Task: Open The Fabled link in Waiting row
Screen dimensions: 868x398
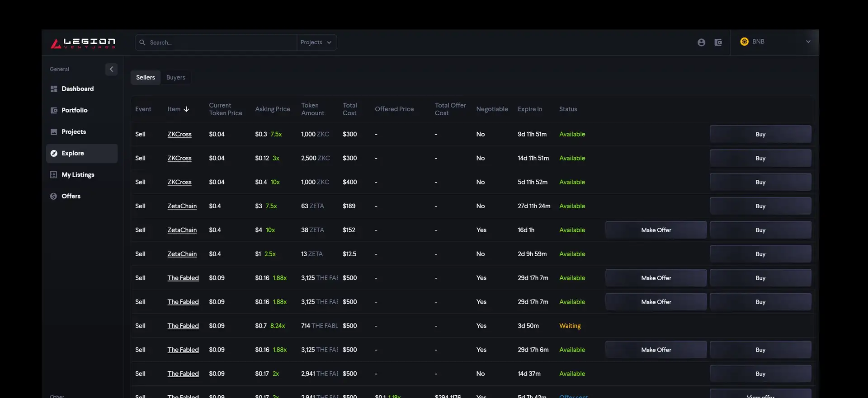Action: pos(183,326)
